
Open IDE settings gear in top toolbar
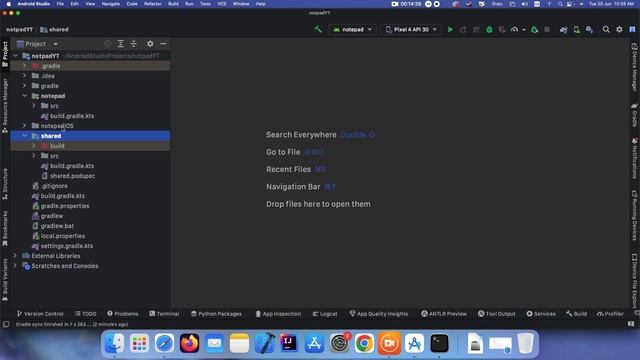pos(619,29)
